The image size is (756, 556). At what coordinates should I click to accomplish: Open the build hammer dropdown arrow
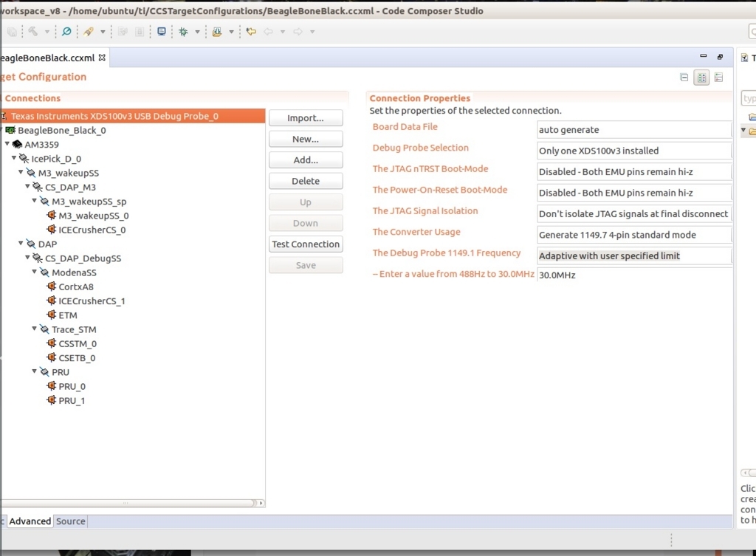tap(47, 32)
